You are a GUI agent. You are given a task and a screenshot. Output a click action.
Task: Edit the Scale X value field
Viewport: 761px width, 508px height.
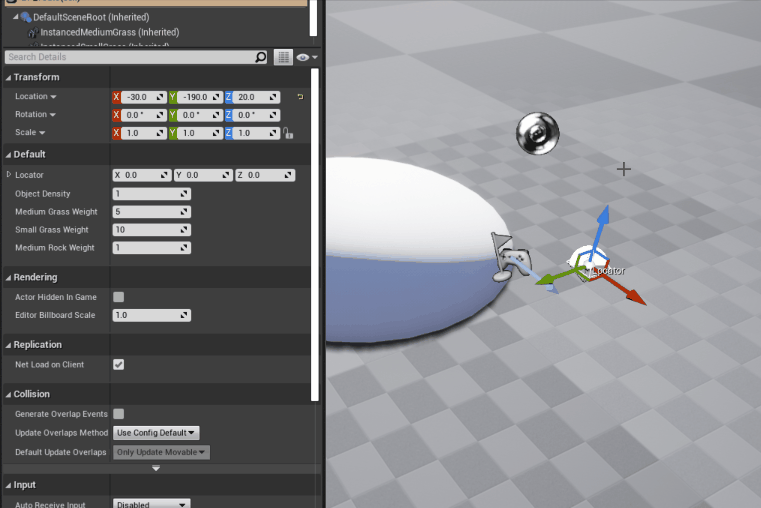(144, 133)
